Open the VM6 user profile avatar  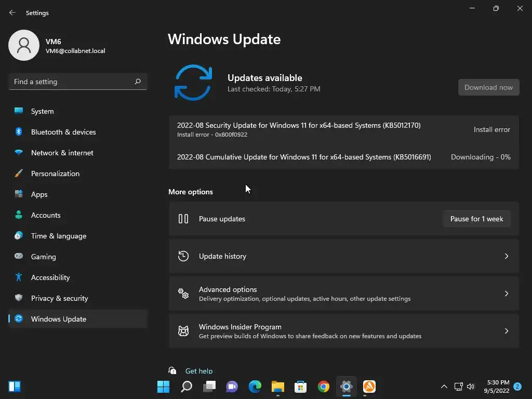coord(24,45)
